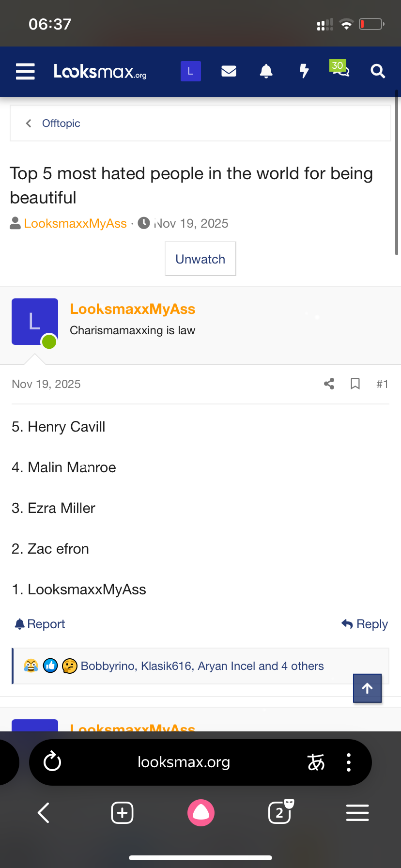Open the search magnifier icon
The image size is (401, 868).
[378, 72]
